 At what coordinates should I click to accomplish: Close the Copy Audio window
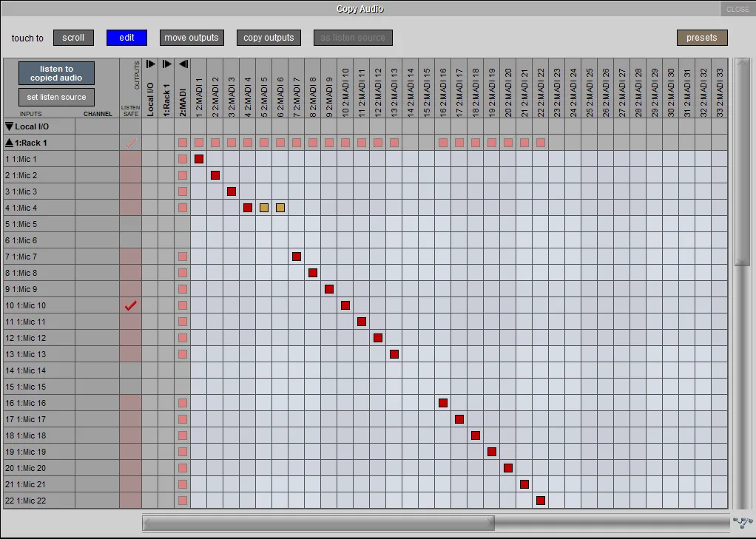(x=738, y=9)
